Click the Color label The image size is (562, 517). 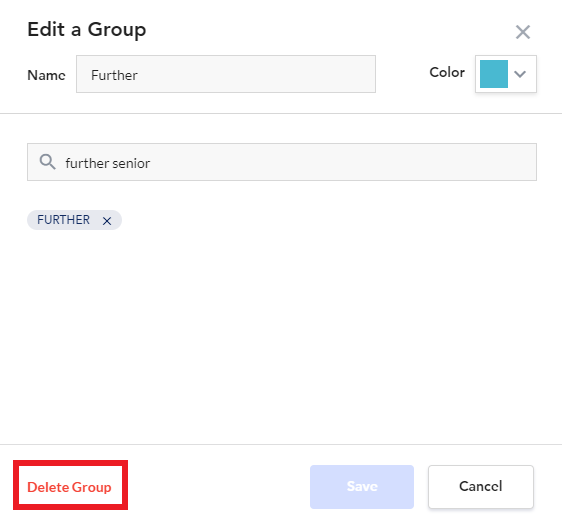447,72
